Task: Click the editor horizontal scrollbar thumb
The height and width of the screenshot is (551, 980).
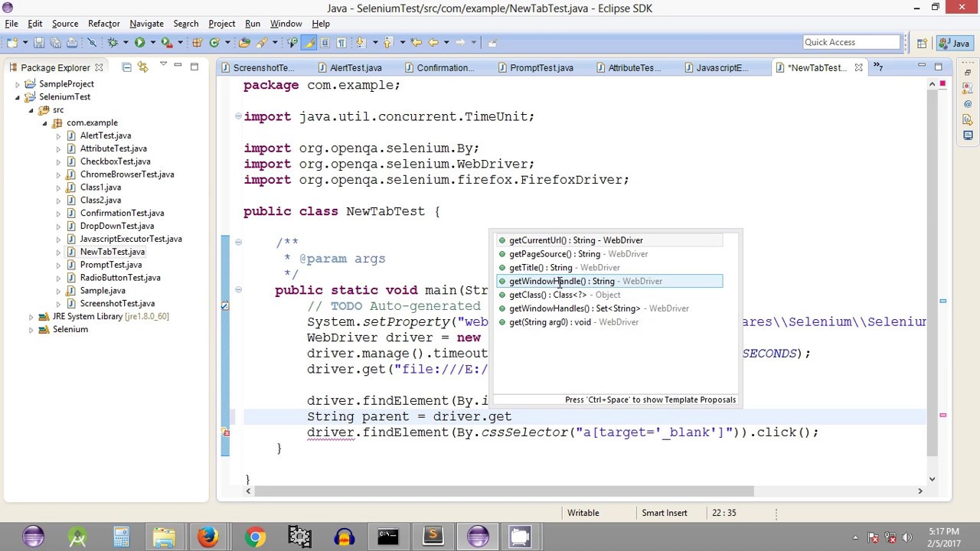Action: pyautogui.click(x=505, y=491)
